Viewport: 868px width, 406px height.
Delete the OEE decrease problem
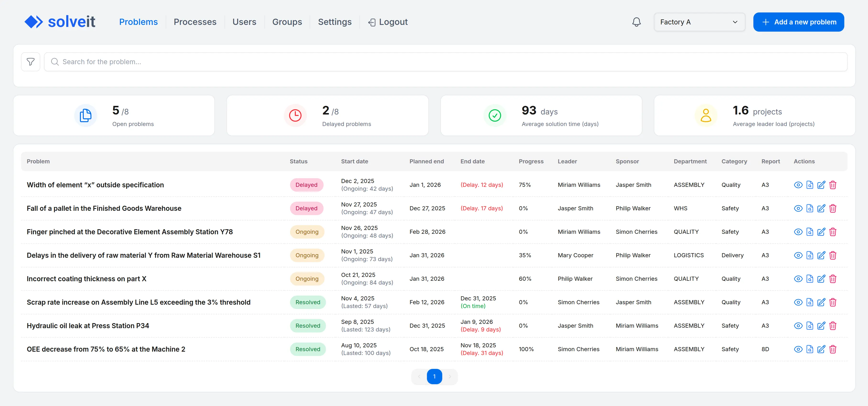click(833, 349)
